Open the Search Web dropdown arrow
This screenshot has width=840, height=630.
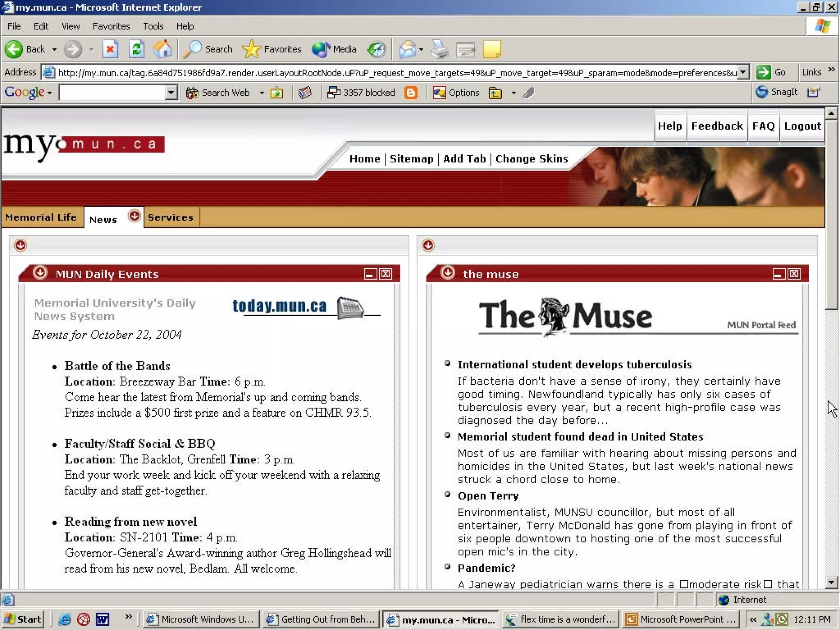262,93
